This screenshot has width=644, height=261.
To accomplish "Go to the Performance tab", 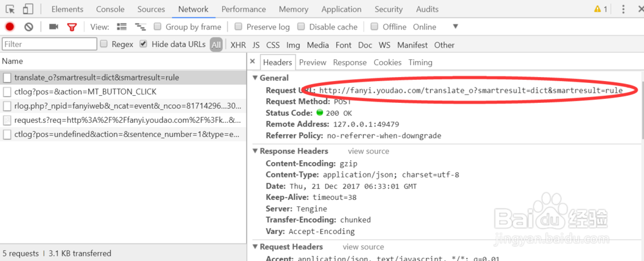I will tap(243, 9).
